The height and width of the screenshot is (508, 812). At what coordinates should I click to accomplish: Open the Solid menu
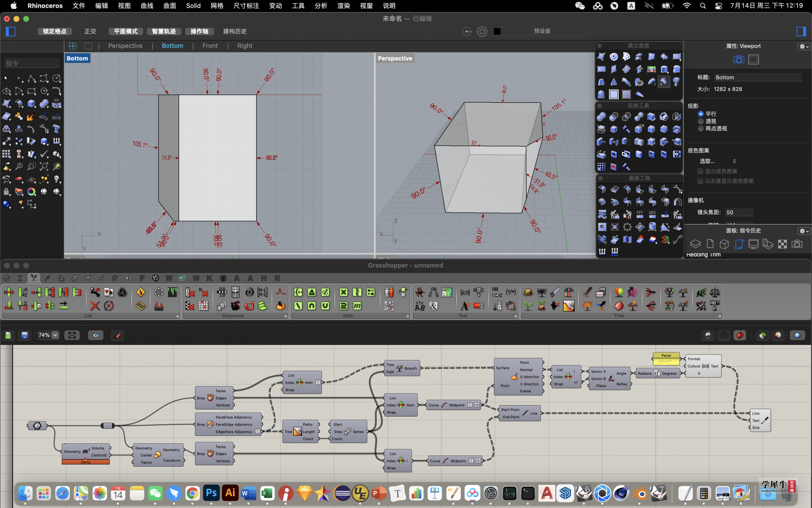point(193,6)
